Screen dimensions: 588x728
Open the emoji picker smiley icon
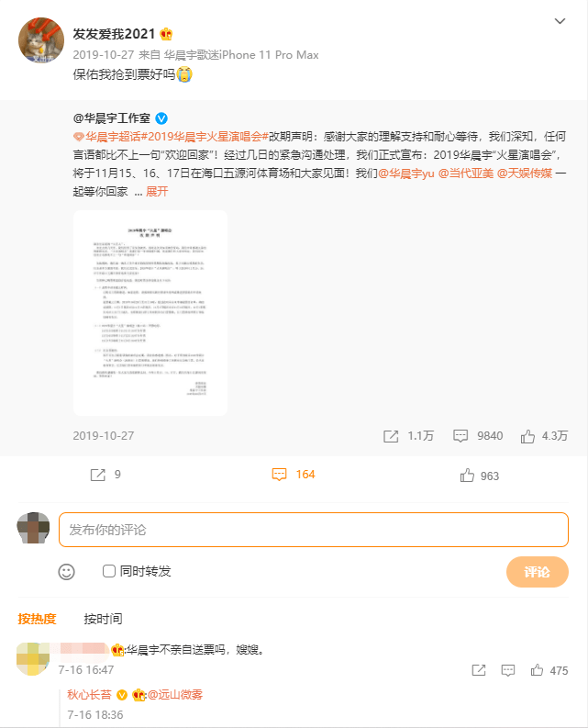(66, 572)
